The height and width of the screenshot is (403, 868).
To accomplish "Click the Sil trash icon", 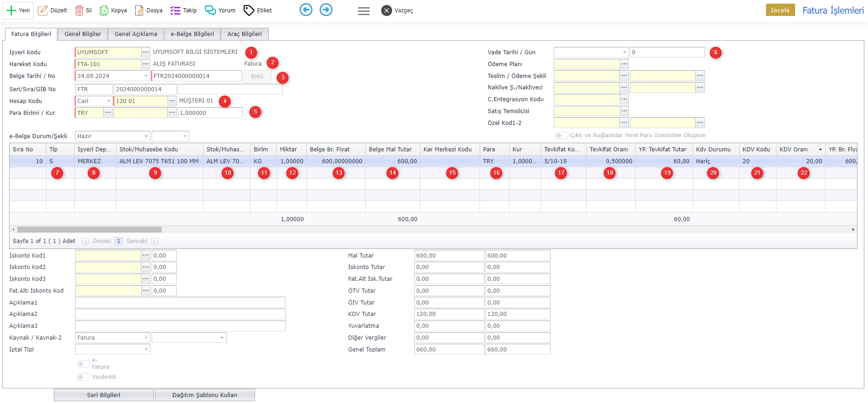I will [79, 10].
